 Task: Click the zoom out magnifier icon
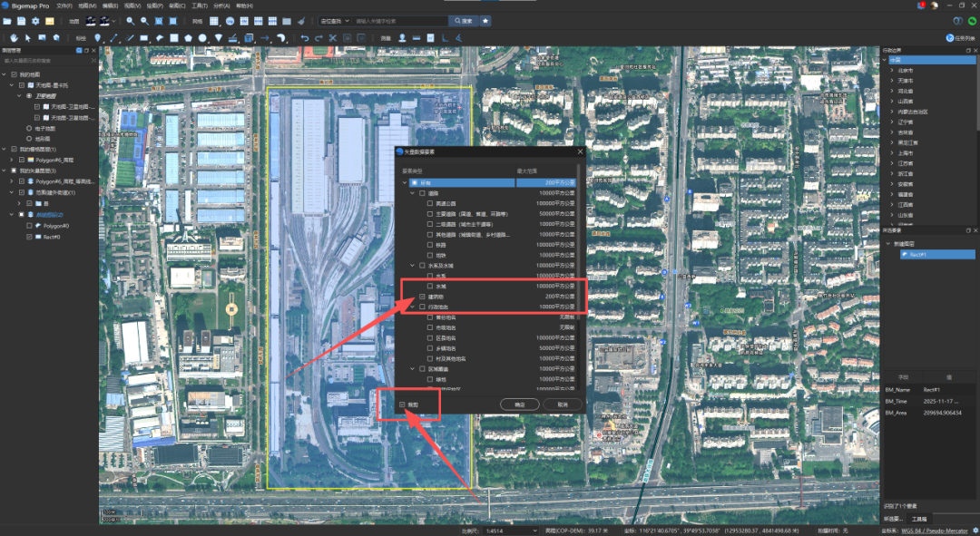coord(144,21)
